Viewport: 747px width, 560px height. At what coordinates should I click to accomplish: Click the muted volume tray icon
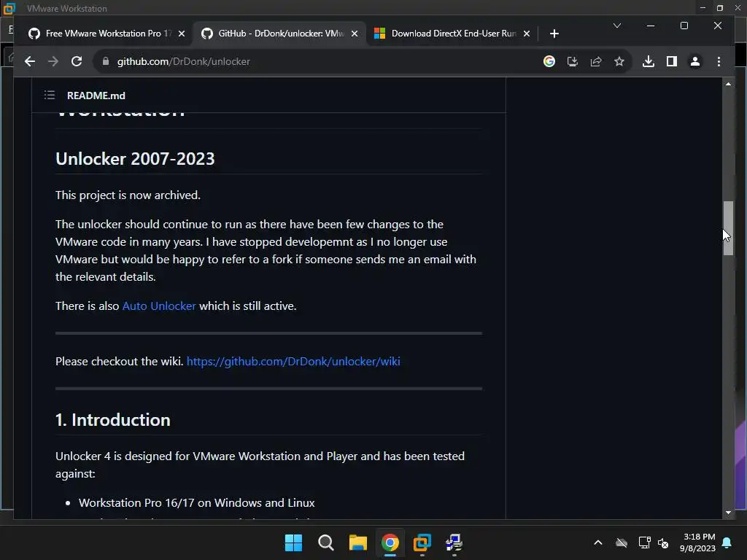663,542
